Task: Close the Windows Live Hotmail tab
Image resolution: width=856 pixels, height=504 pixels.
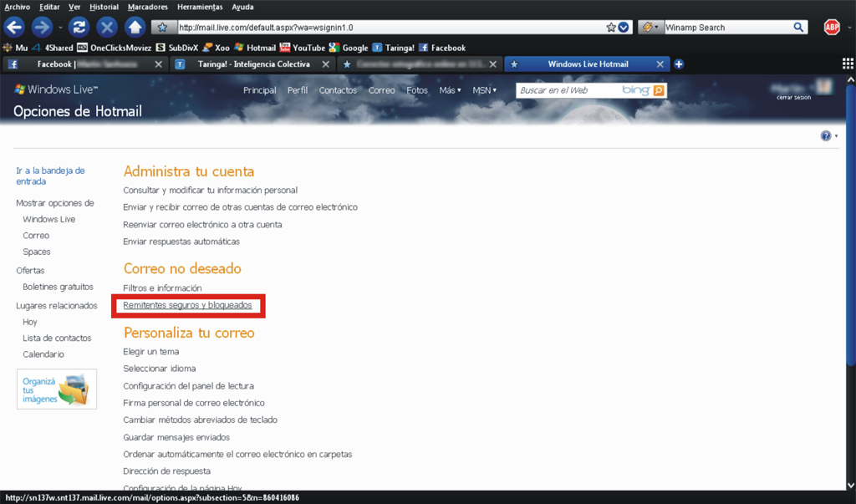Action: point(660,64)
